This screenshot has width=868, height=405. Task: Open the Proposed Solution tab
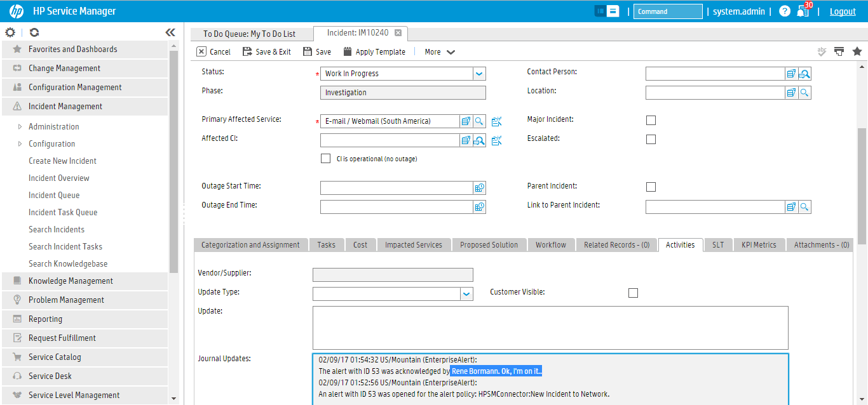[x=489, y=245]
